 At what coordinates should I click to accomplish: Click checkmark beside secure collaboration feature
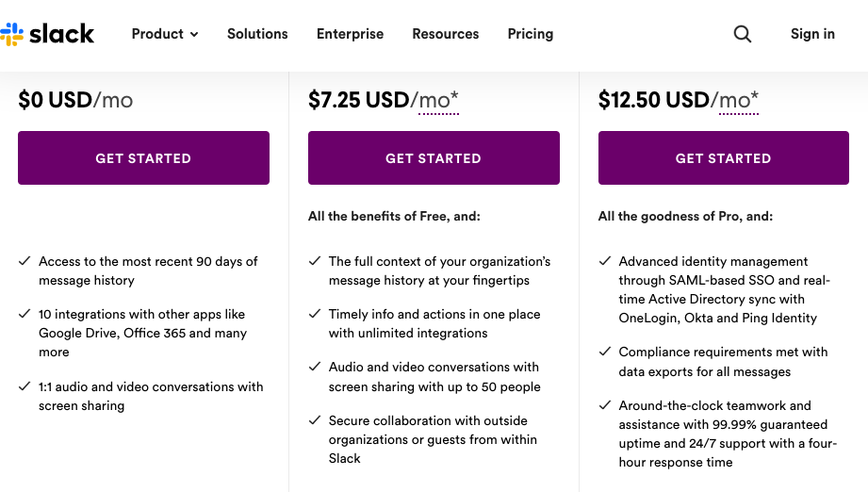pyautogui.click(x=315, y=420)
